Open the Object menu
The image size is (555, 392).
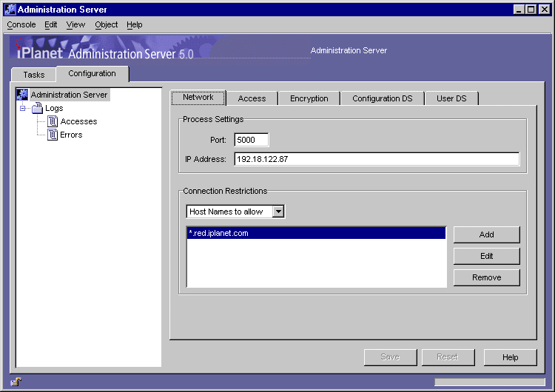(106, 24)
